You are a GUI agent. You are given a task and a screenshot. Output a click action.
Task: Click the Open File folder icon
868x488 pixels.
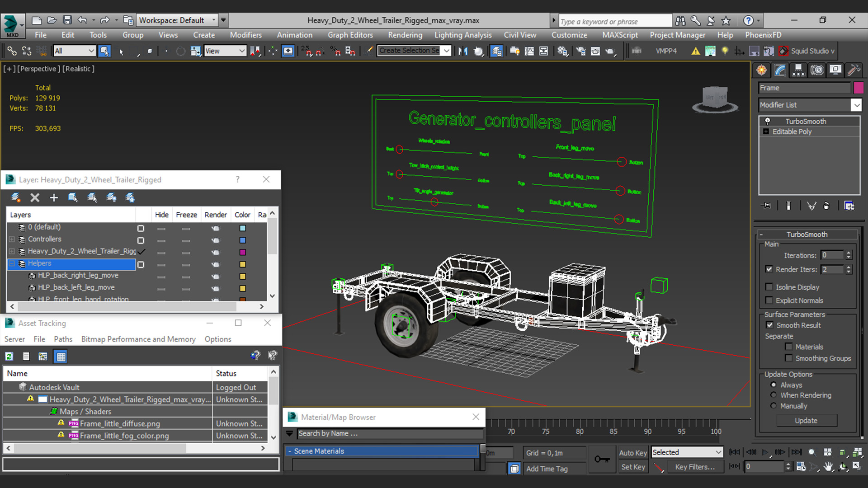pyautogui.click(x=52, y=20)
